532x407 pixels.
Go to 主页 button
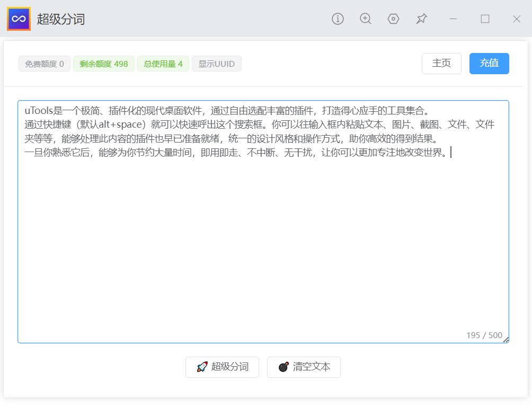pos(441,64)
